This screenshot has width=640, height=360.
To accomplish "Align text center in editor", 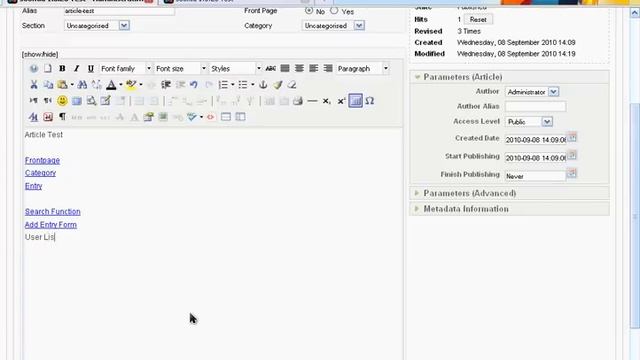I will 299,69.
